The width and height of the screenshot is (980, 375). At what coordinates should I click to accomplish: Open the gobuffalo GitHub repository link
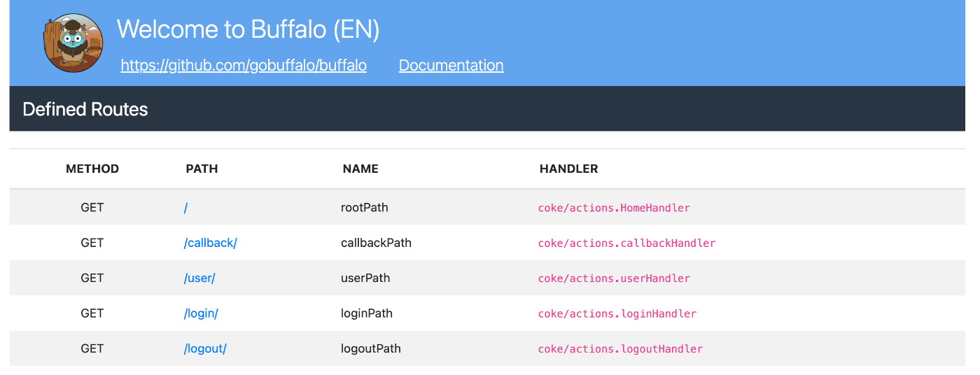point(244,65)
